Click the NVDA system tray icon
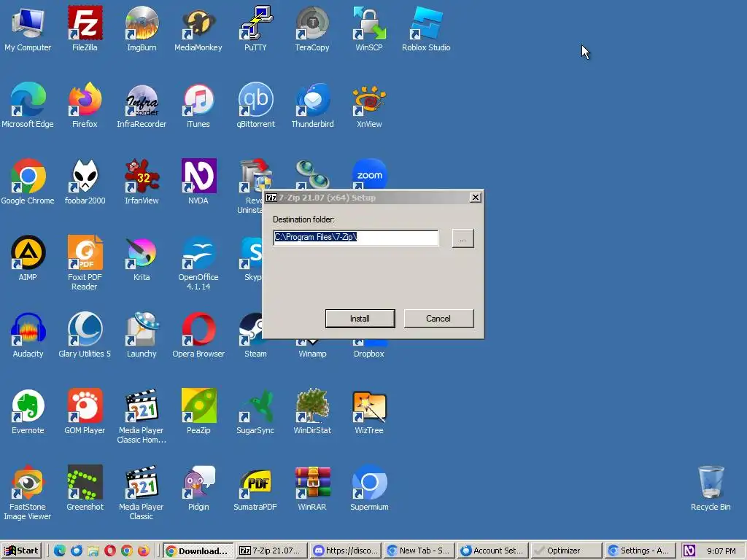Image resolution: width=747 pixels, height=560 pixels. click(x=689, y=551)
